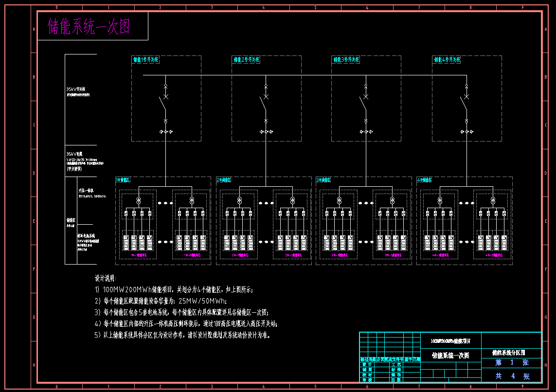This screenshot has height=392, width=556.
Task: Select the (甲方提供) legend note
Action: 74,169
